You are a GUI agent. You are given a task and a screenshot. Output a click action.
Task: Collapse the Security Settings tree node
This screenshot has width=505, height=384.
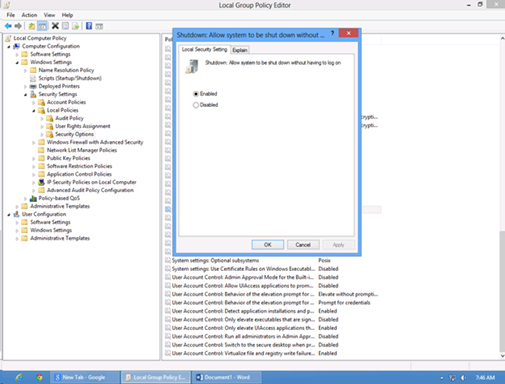(x=25, y=95)
